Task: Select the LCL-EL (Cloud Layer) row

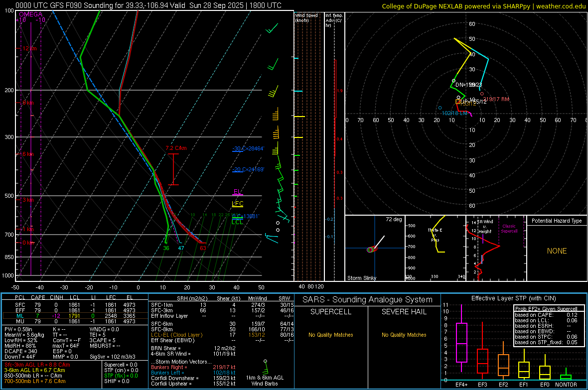Action: click(222, 335)
